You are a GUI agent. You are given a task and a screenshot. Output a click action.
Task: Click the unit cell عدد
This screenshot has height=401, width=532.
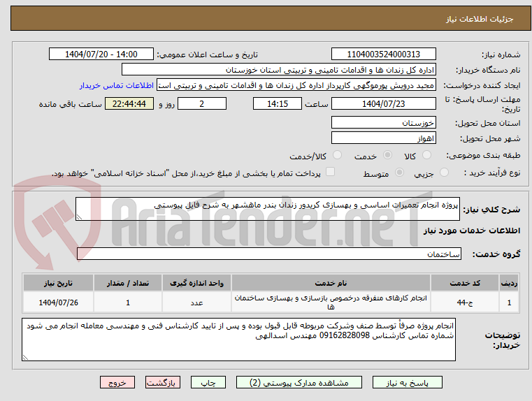pos(196,302)
